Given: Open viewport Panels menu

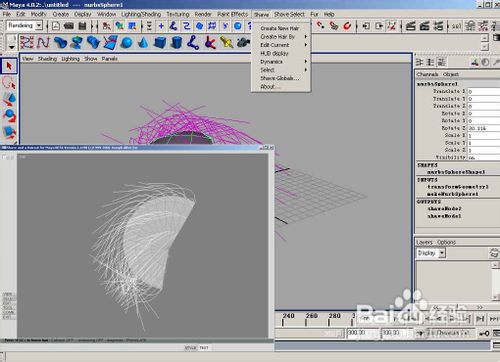Looking at the screenshot, I should click(x=109, y=59).
